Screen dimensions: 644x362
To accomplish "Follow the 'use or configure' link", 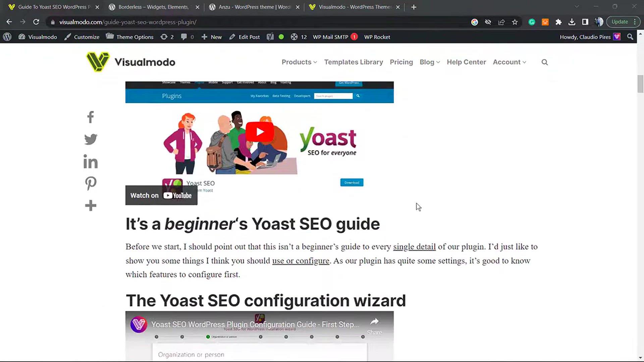I will click(301, 261).
